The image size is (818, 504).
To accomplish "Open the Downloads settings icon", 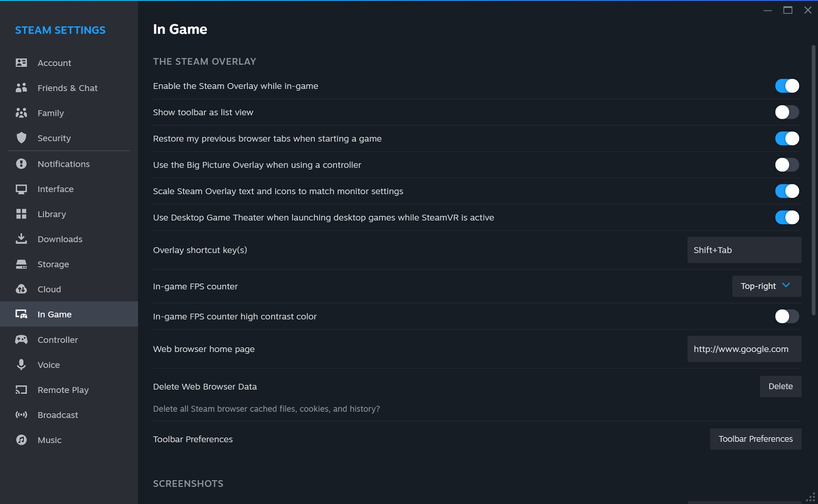I will (21, 239).
